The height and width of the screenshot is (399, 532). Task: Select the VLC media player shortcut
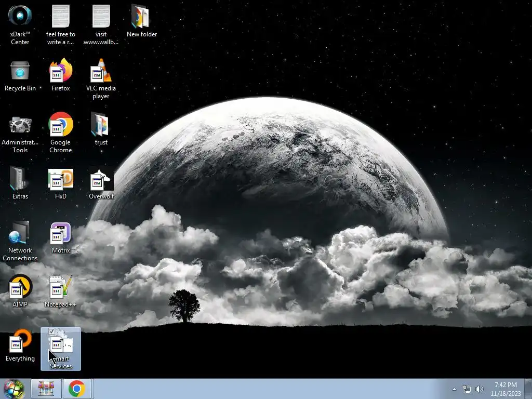tap(101, 79)
